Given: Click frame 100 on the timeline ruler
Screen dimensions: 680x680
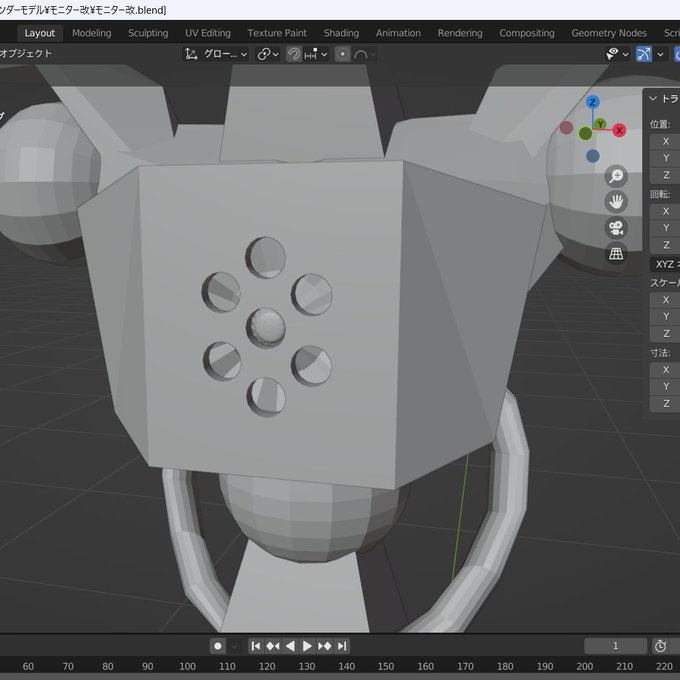Looking at the screenshot, I should click(x=187, y=667).
